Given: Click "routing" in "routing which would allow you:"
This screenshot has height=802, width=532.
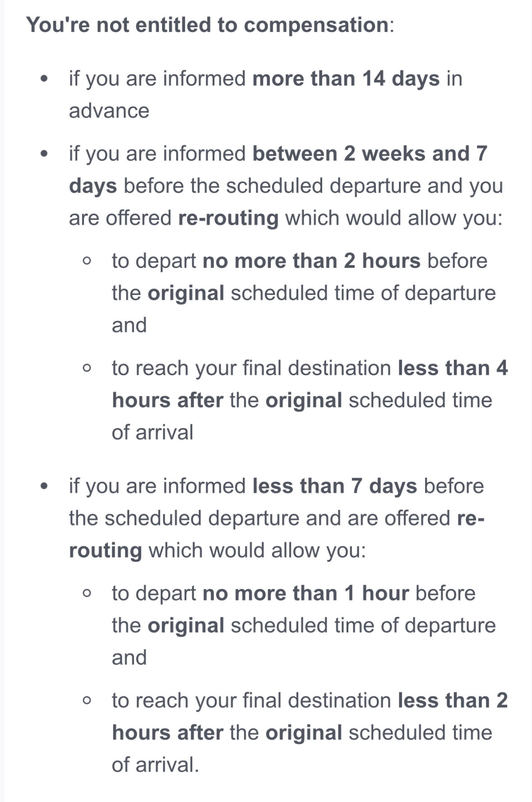Looking at the screenshot, I should (x=105, y=551).
